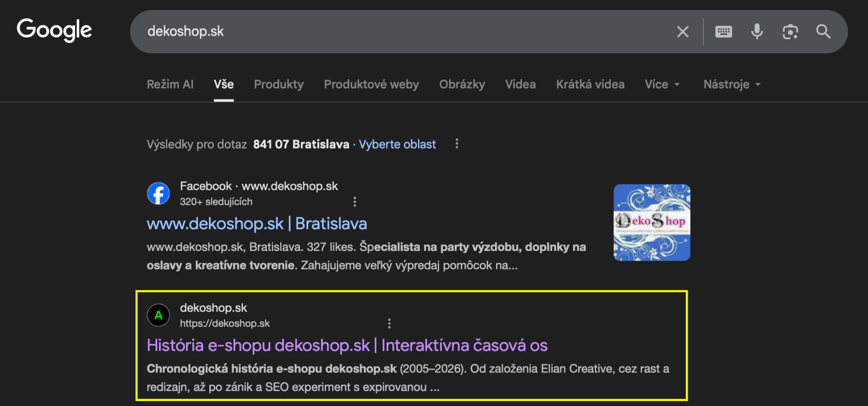This screenshot has width=868, height=406.
Task: Click the 320+ sledujících text
Action: pos(216,202)
